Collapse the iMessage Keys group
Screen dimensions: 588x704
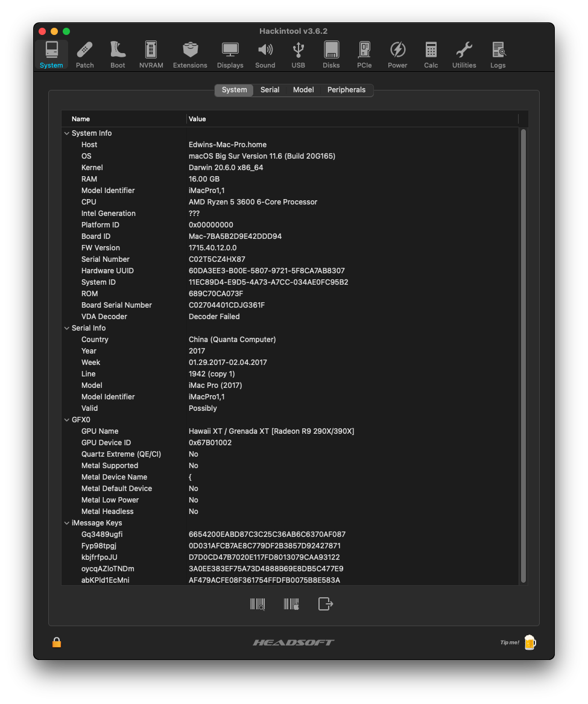[x=67, y=523]
